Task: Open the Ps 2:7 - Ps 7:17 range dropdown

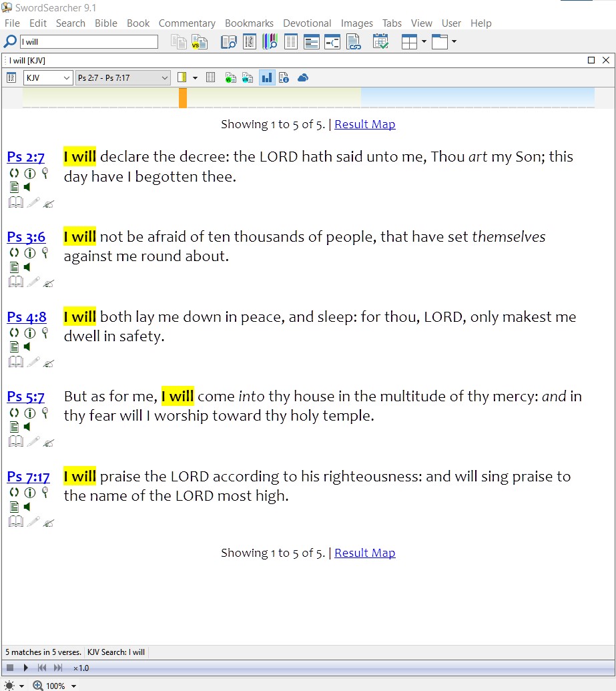Action: tap(123, 78)
